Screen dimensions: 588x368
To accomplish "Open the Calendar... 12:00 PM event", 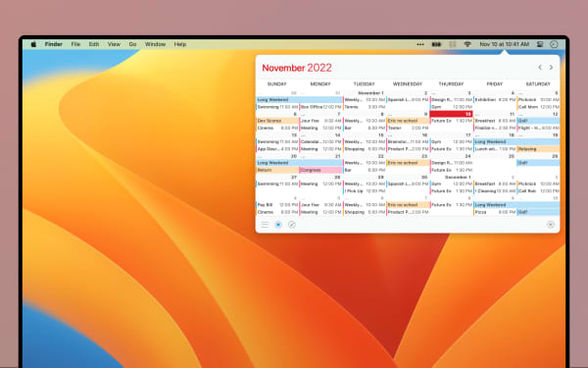I will 321,142.
